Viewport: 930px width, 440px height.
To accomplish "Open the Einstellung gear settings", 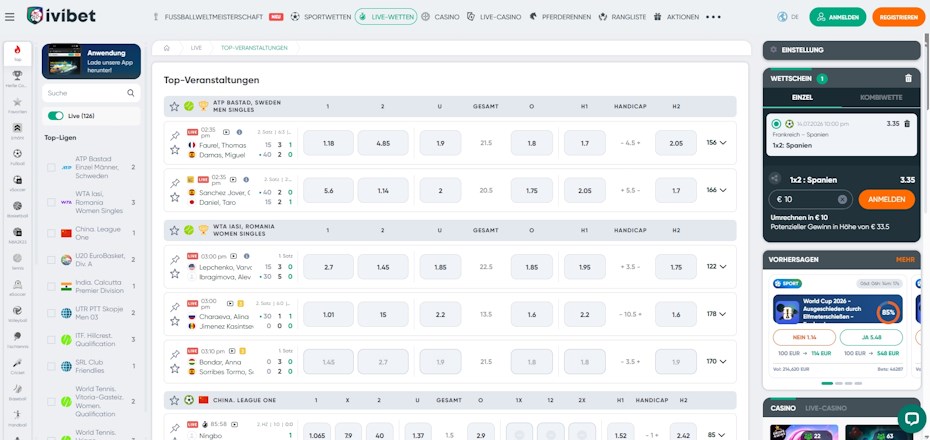I will [773, 50].
